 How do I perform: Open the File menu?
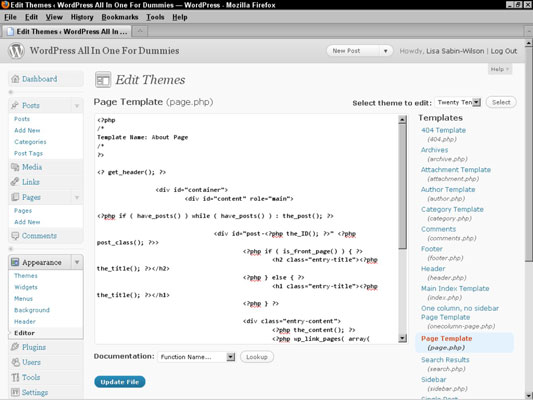pyautogui.click(x=10, y=17)
